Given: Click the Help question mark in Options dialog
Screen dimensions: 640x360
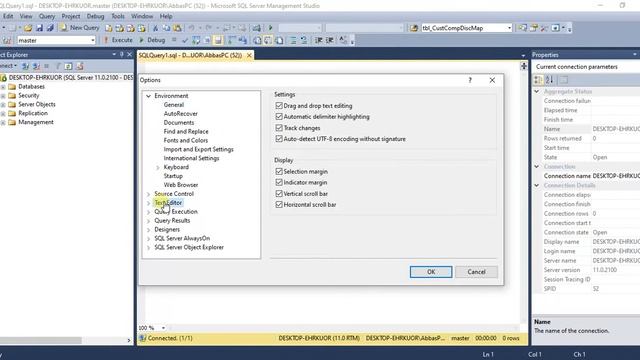Looking at the screenshot, I should pos(470,80).
